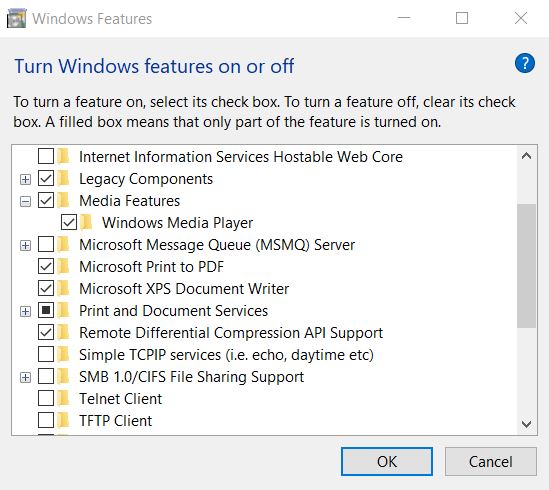Select the 'Legacy Components' label
The width and height of the screenshot is (549, 490).
[146, 179]
